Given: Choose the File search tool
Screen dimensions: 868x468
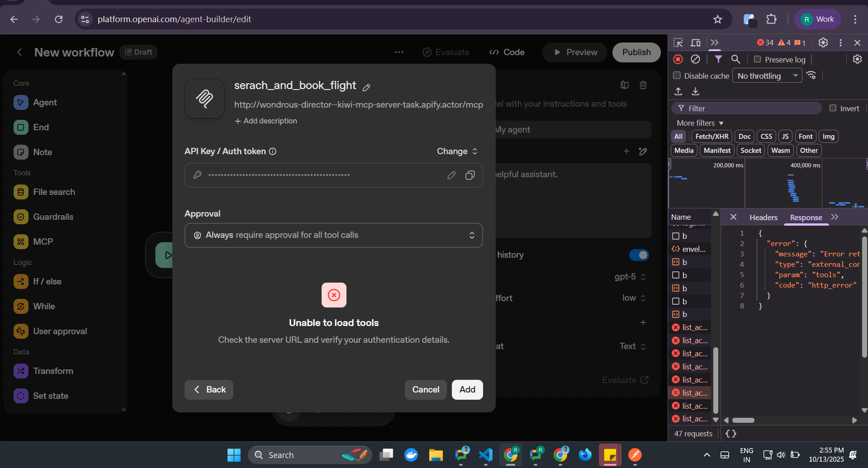Looking at the screenshot, I should (44, 192).
